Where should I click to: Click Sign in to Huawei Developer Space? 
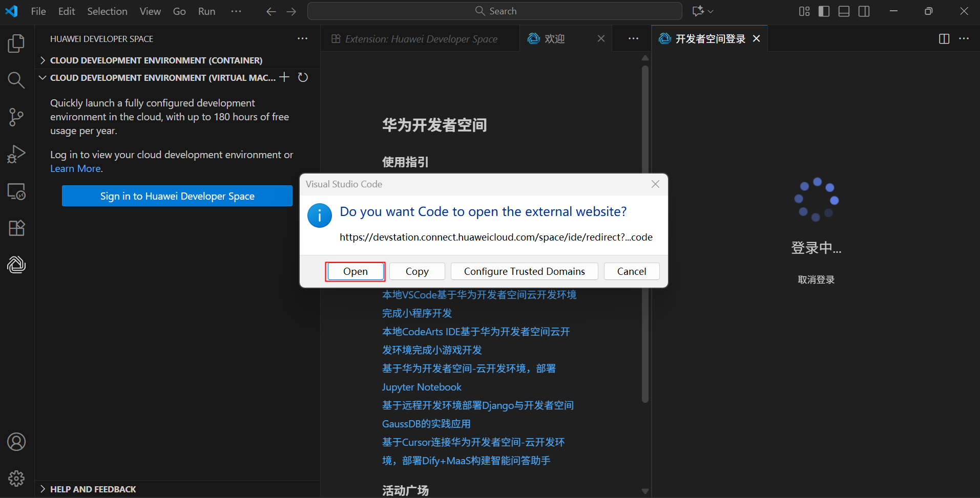coord(177,196)
